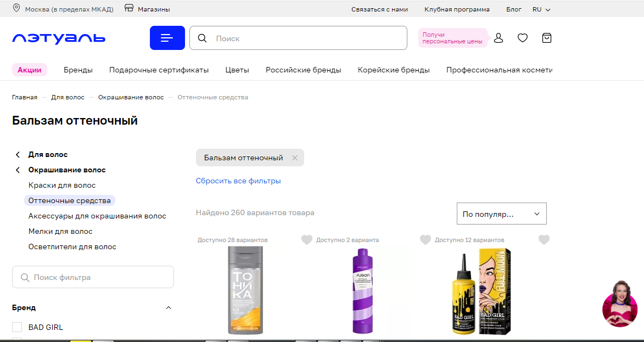Go to Для волос breadcrumb
The width and height of the screenshot is (644, 342).
point(68,97)
